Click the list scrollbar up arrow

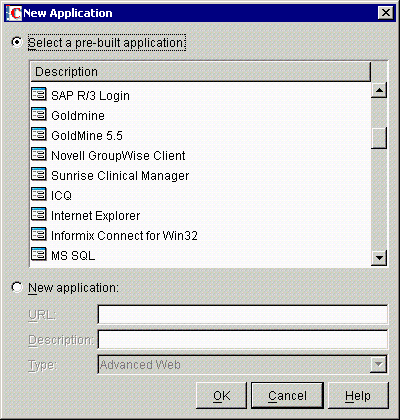[x=379, y=90]
